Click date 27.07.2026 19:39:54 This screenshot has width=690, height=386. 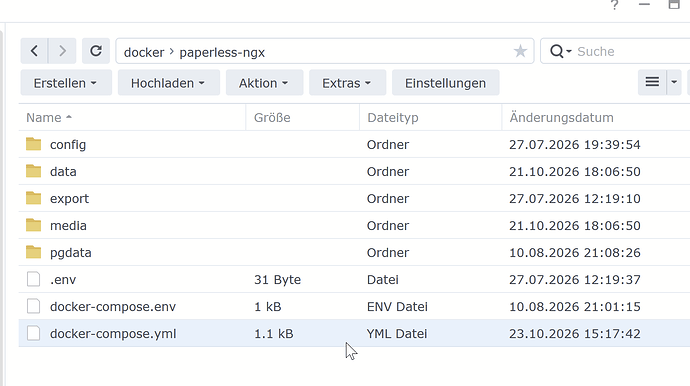pos(575,145)
